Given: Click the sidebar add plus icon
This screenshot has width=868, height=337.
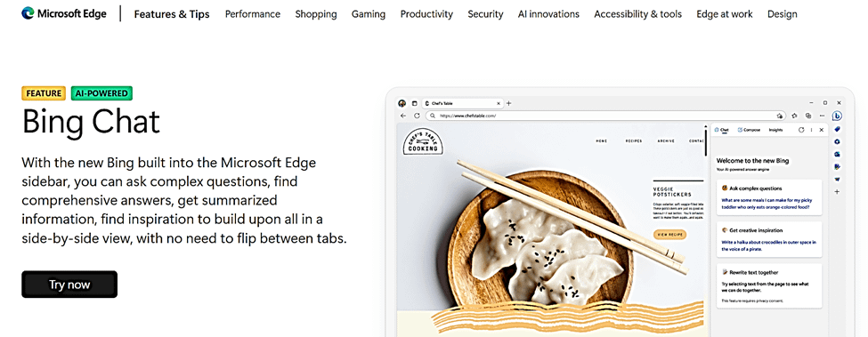Looking at the screenshot, I should [x=837, y=192].
